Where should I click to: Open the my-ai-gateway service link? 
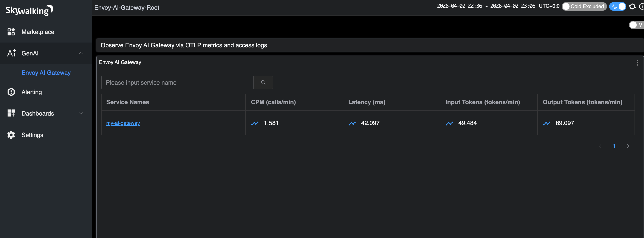(123, 123)
